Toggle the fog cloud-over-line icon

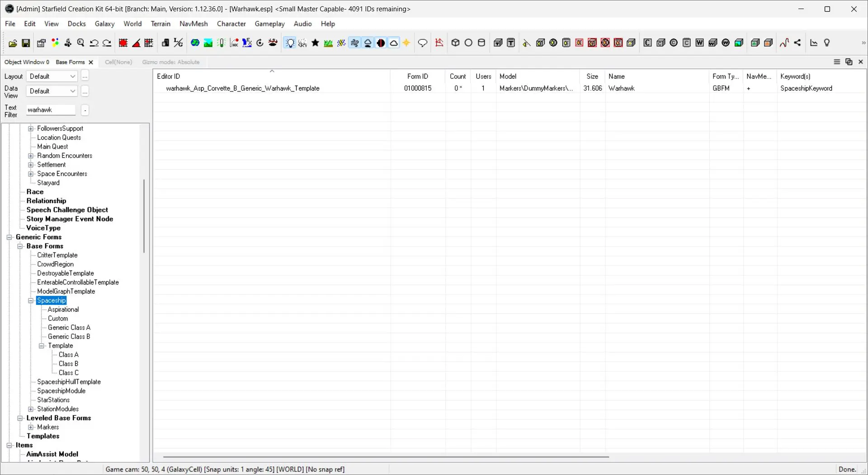point(368,43)
